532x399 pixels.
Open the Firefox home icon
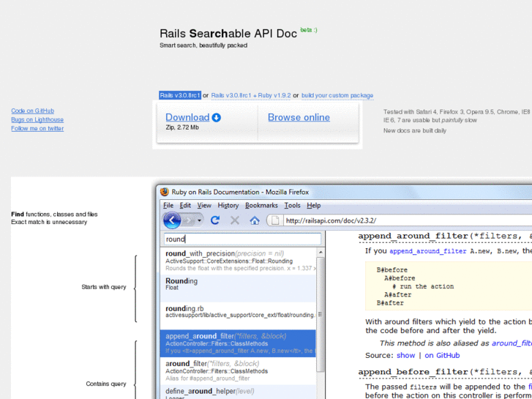coord(255,220)
